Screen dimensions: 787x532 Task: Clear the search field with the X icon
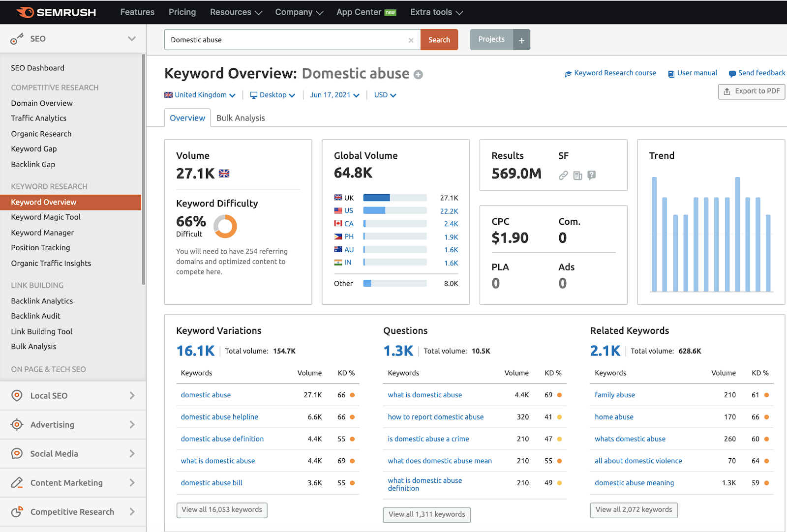[x=411, y=40]
